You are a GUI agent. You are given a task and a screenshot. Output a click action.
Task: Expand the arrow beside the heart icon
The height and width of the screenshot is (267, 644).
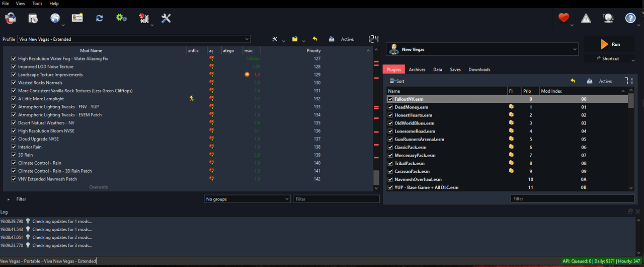(572, 25)
